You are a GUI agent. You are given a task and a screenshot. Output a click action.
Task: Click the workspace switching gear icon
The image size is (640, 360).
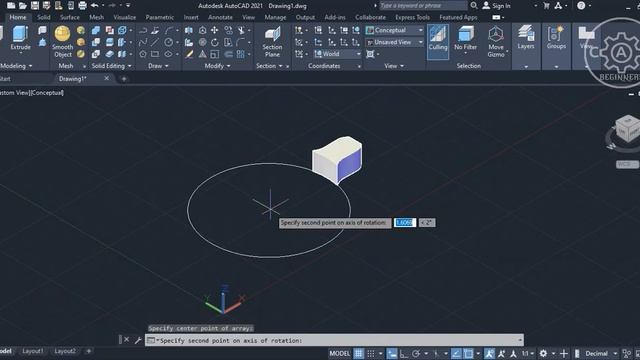pos(543,353)
